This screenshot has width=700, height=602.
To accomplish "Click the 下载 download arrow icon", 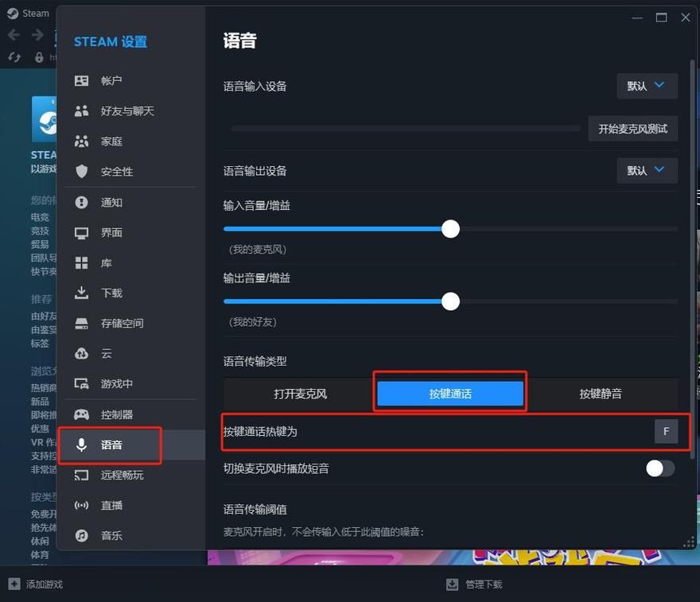I will (81, 293).
